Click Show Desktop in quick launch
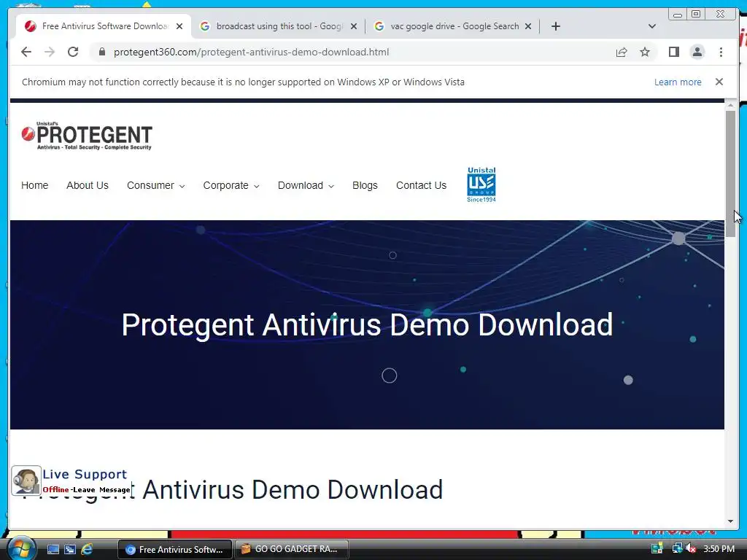The image size is (747, 560). coord(53,549)
